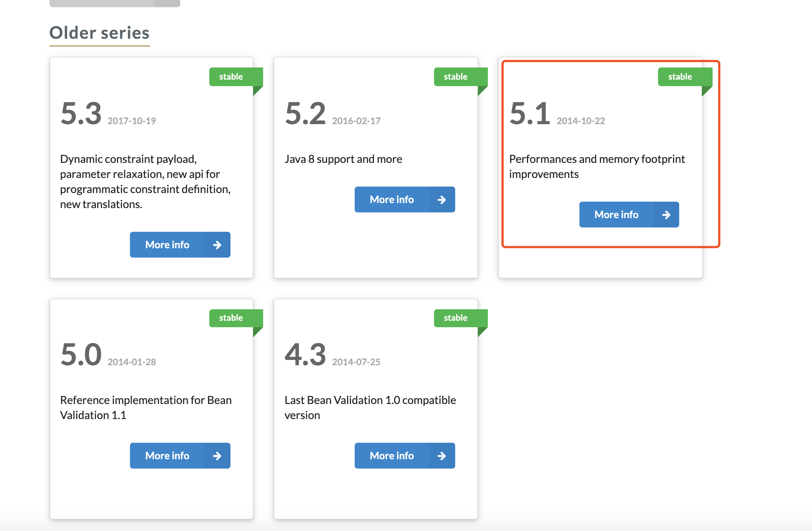Click the stable ribbon on 5.0 card
The width and height of the screenshot is (812, 531).
pos(232,318)
